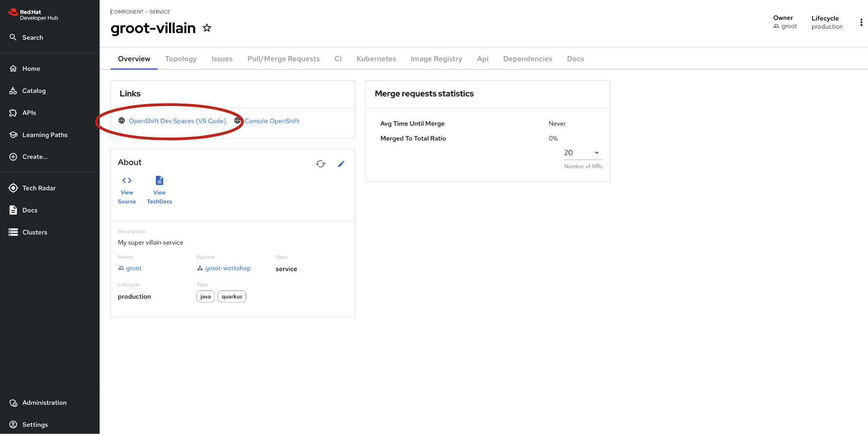The width and height of the screenshot is (868, 435).
Task: Go to Home in the sidebar
Action: pyautogui.click(x=25, y=69)
